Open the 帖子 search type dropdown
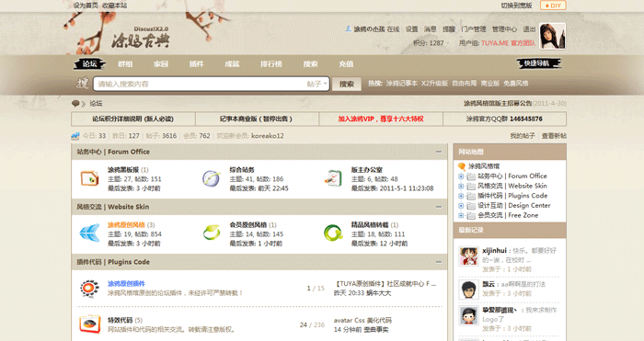Screen dimensions: 644x341 (316, 84)
